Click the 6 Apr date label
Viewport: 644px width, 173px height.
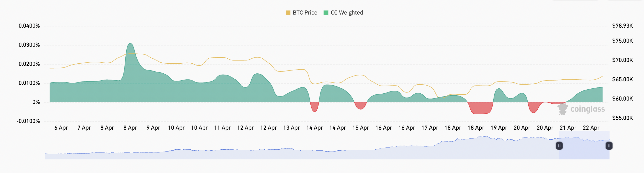pos(61,128)
